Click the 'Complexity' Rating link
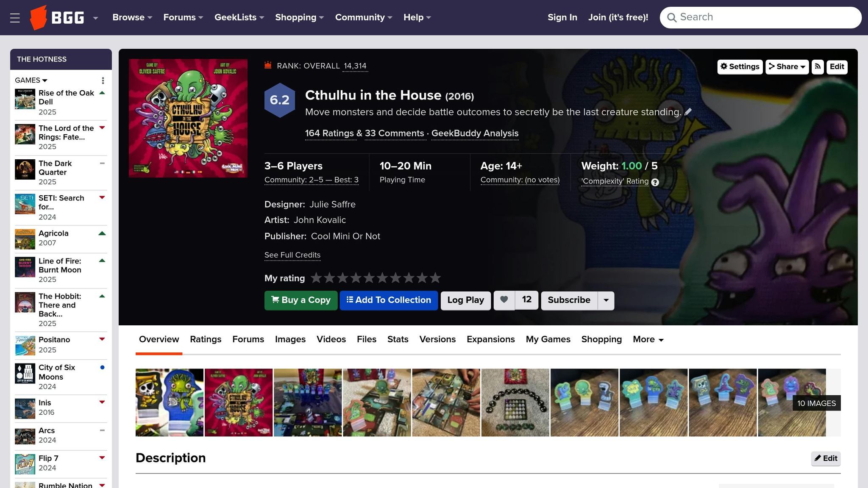Screen dimensions: 868x488 point(615,181)
